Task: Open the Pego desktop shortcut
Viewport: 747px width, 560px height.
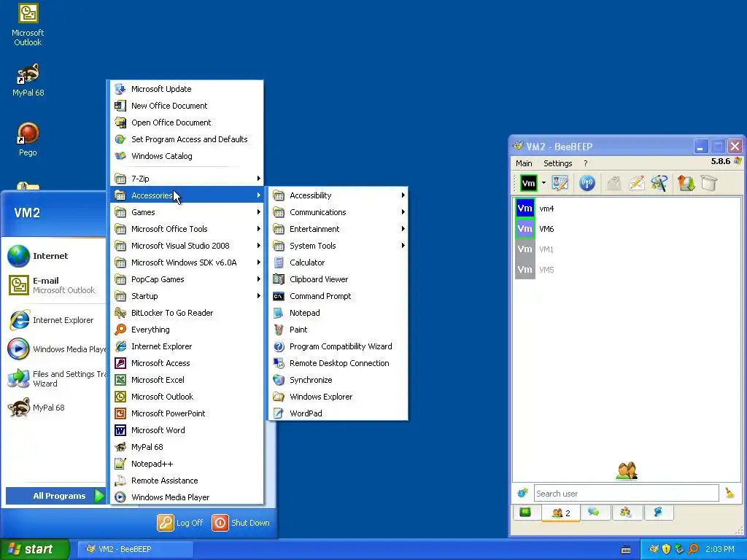Action: [28, 139]
